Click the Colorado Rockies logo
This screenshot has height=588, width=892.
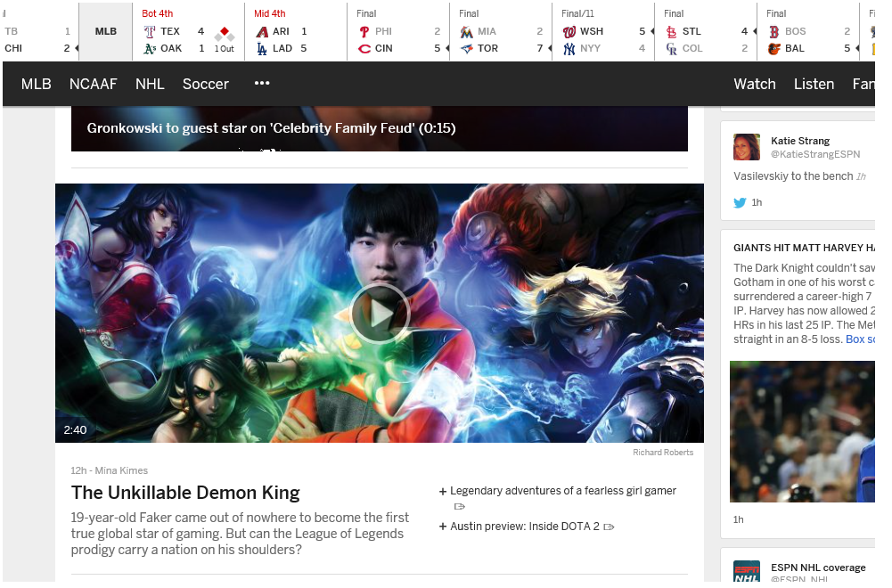pos(671,49)
